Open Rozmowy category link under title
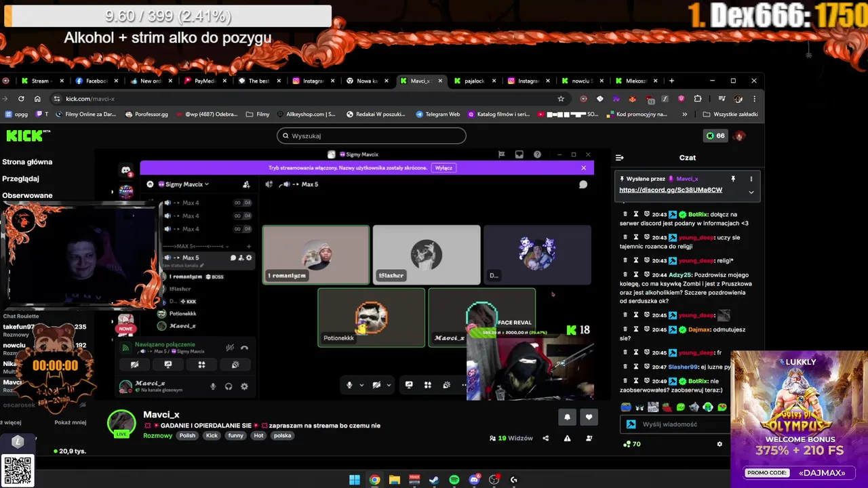The height and width of the screenshot is (488, 868). tap(158, 436)
